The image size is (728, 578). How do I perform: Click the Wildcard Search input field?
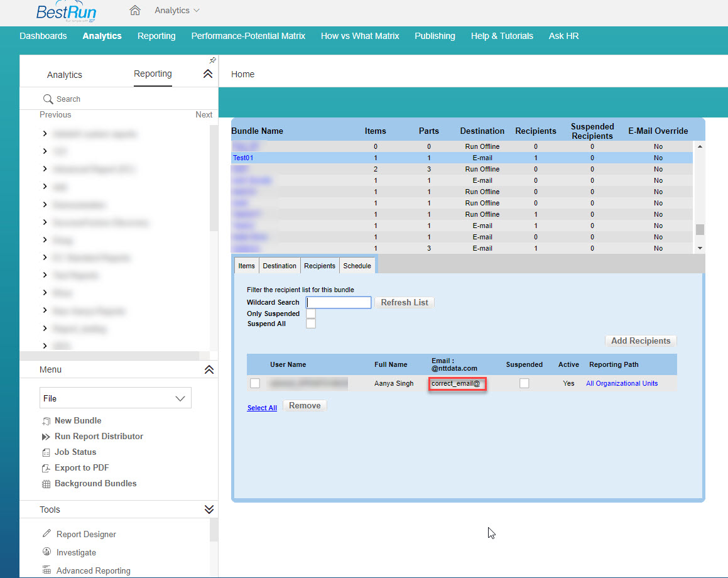339,303
